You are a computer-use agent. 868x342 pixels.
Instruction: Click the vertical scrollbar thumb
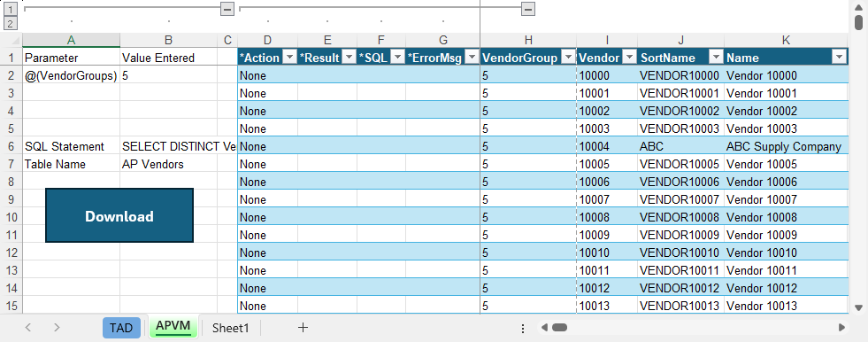[x=858, y=22]
